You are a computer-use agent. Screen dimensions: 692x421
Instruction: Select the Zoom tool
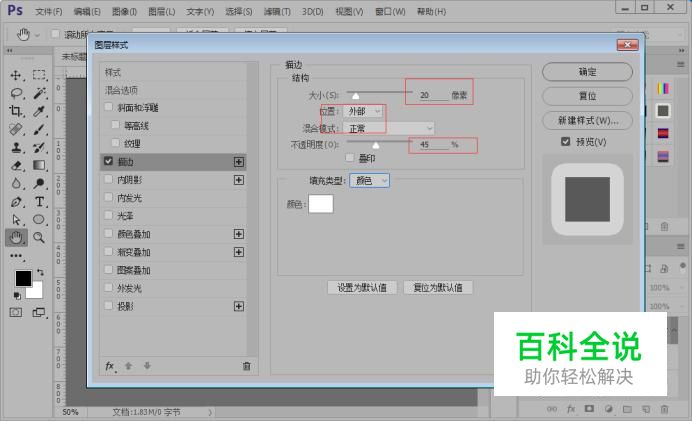39,238
